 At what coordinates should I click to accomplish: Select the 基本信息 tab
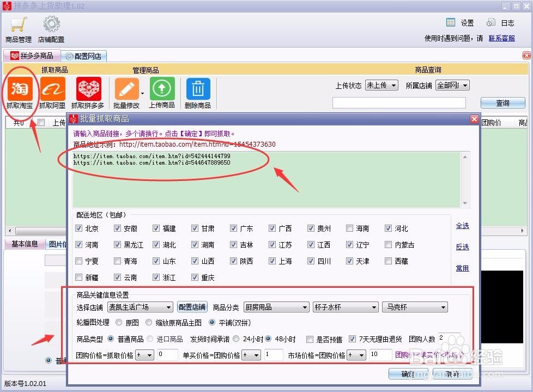click(x=25, y=244)
